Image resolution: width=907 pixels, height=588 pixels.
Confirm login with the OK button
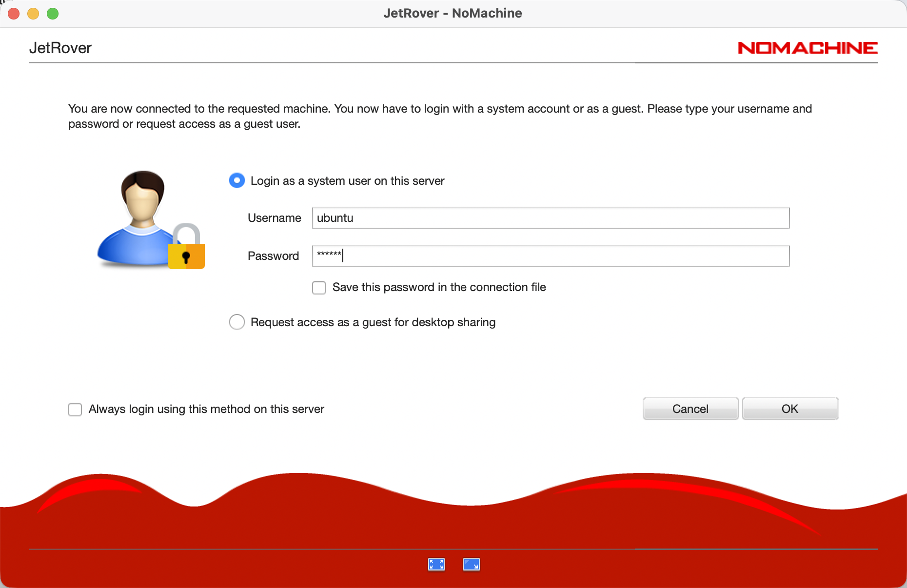point(790,409)
